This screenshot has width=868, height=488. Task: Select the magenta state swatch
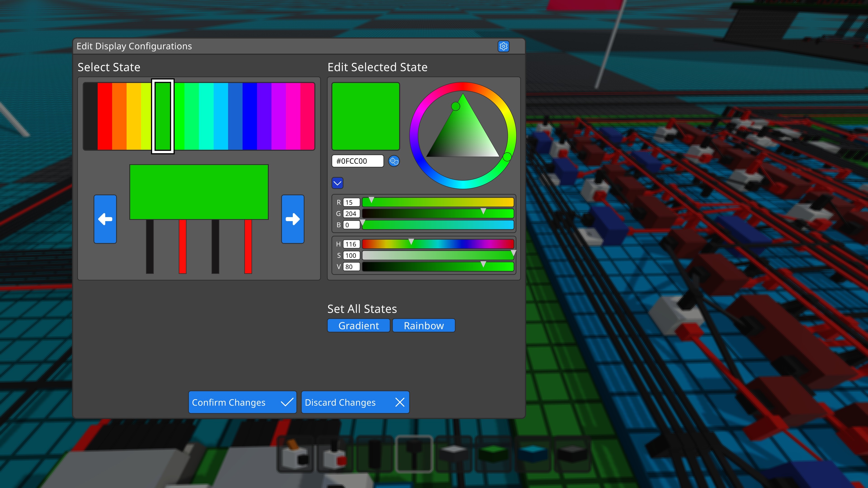[x=293, y=116]
